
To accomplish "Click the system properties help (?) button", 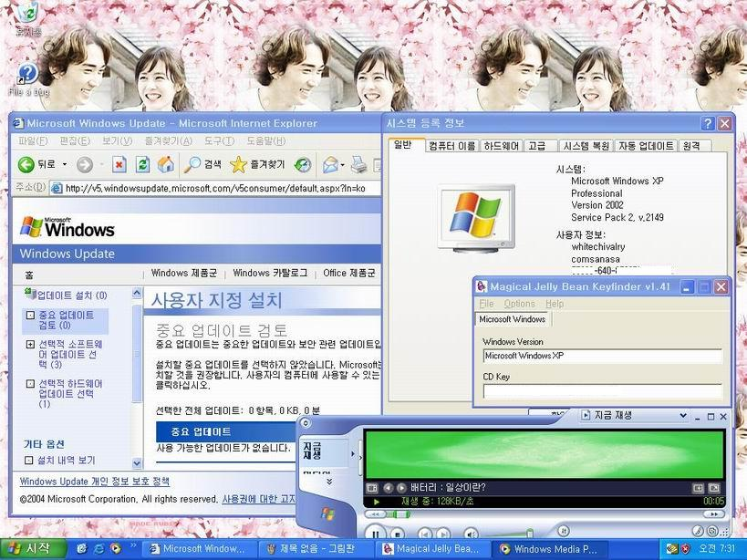I will (x=708, y=123).
